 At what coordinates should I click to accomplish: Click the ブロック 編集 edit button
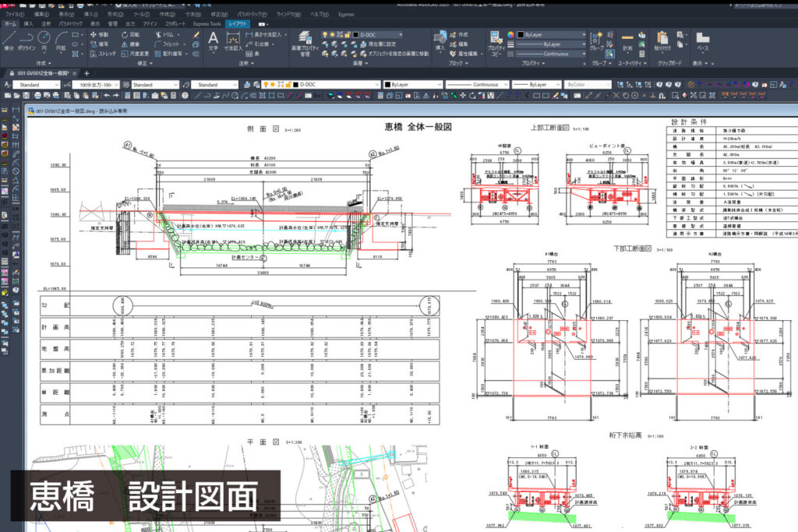459,44
